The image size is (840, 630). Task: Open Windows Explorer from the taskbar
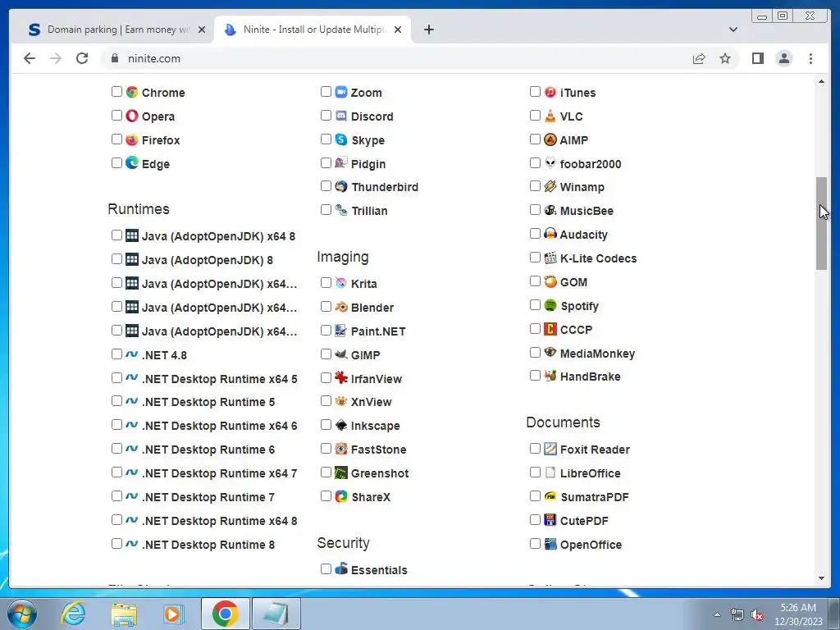point(124,614)
